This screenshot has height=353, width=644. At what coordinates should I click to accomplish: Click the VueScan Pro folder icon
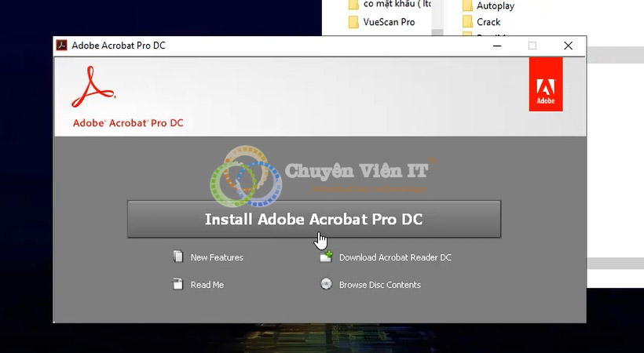[353, 22]
